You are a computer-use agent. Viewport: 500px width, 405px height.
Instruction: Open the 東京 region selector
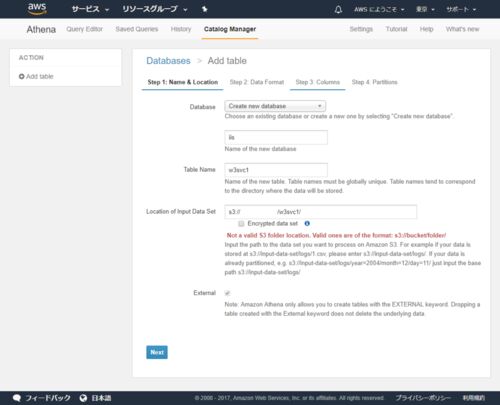coord(425,9)
